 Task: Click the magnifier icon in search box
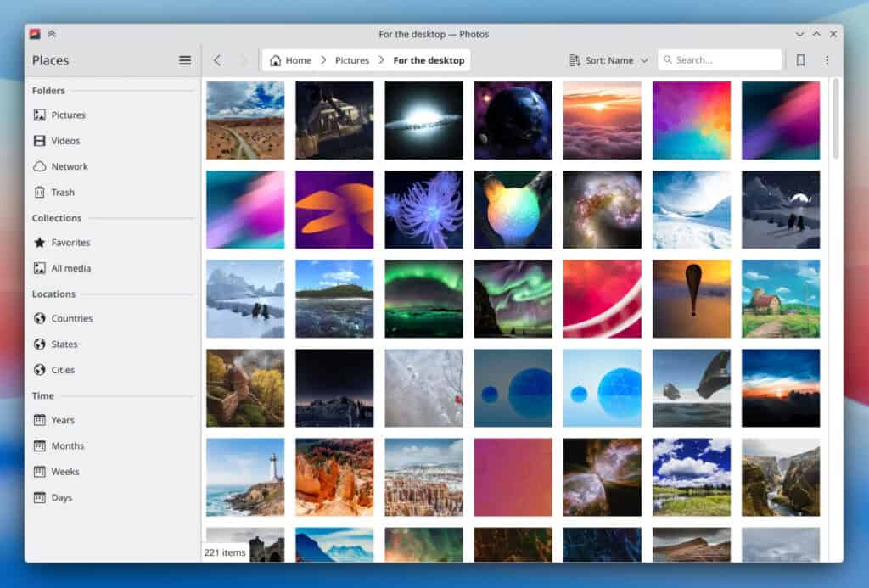(x=668, y=60)
